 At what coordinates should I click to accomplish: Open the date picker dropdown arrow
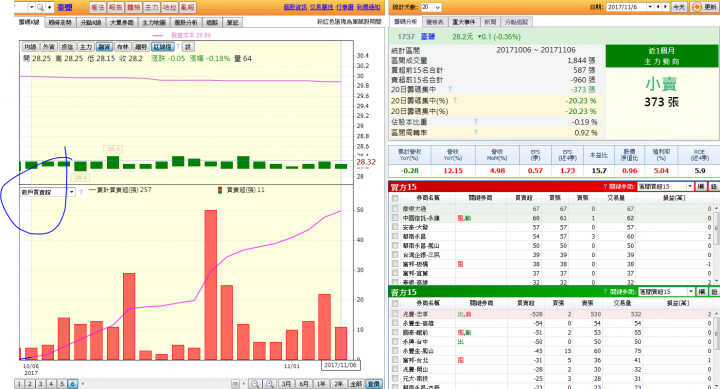650,7
